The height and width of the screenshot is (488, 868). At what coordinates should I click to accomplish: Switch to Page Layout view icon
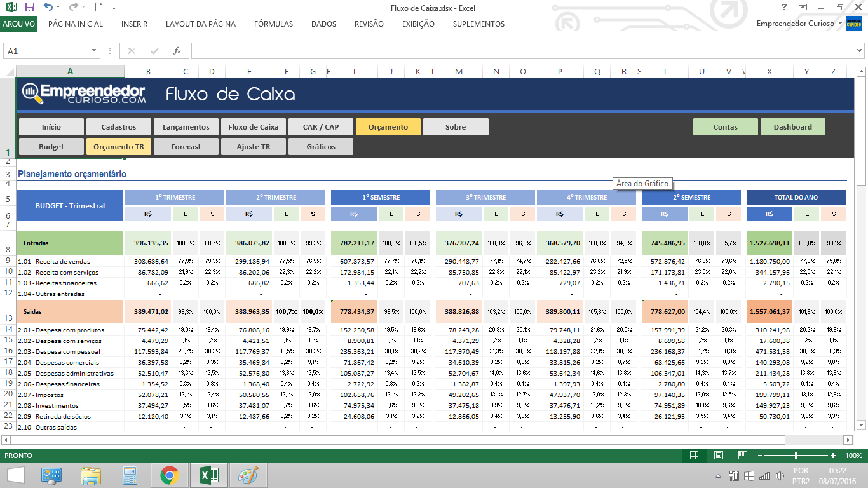click(718, 456)
